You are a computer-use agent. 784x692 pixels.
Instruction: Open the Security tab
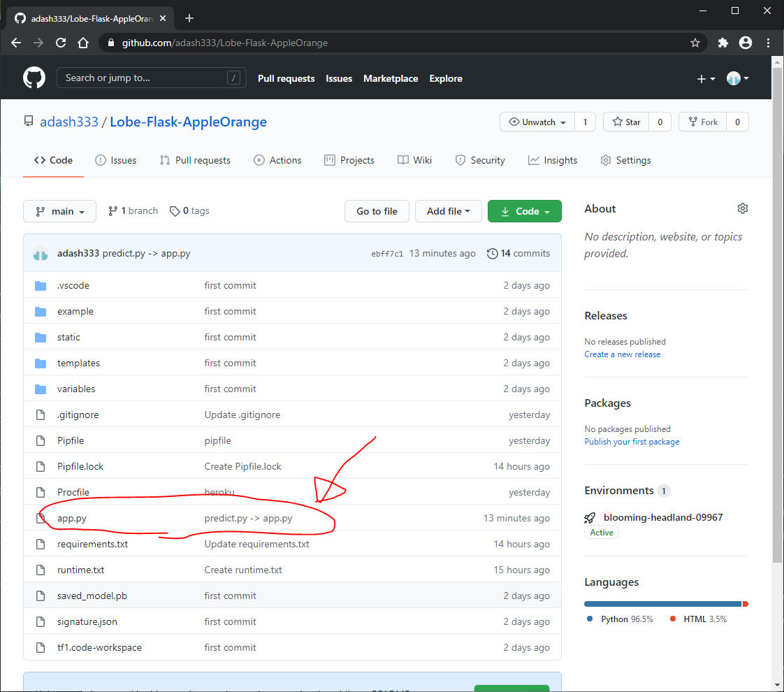tap(480, 161)
